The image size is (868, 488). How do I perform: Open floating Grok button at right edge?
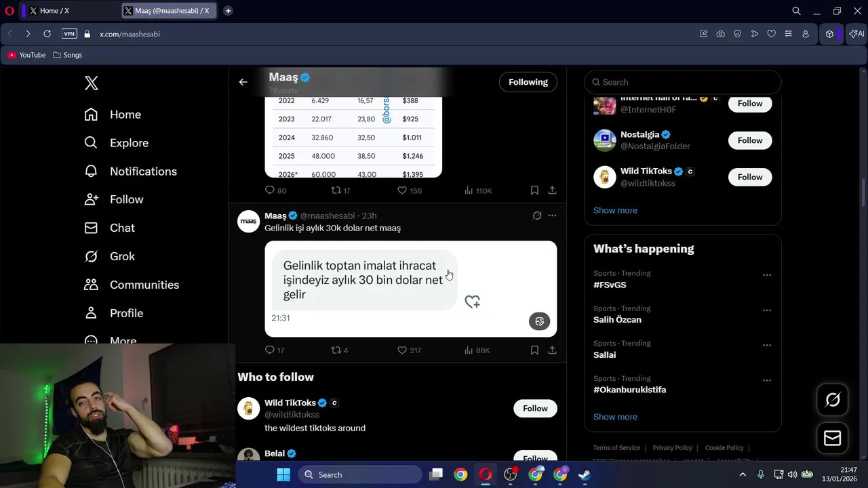832,400
